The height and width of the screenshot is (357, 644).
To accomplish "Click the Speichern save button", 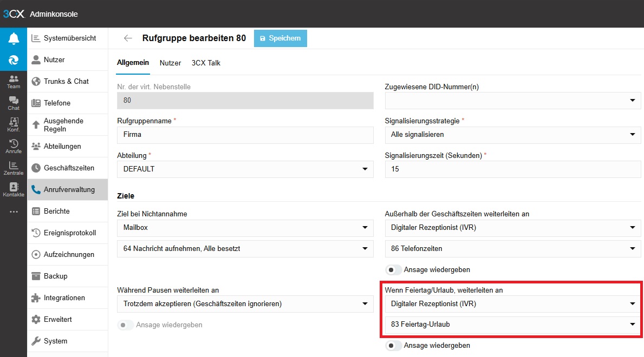I will click(280, 38).
